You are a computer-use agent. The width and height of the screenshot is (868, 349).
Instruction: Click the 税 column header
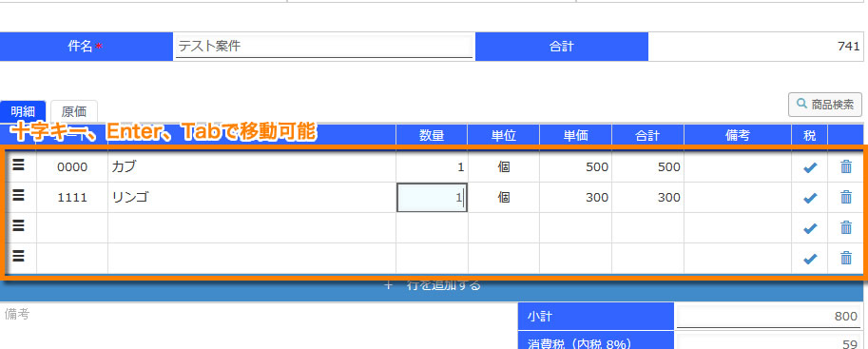tap(810, 136)
